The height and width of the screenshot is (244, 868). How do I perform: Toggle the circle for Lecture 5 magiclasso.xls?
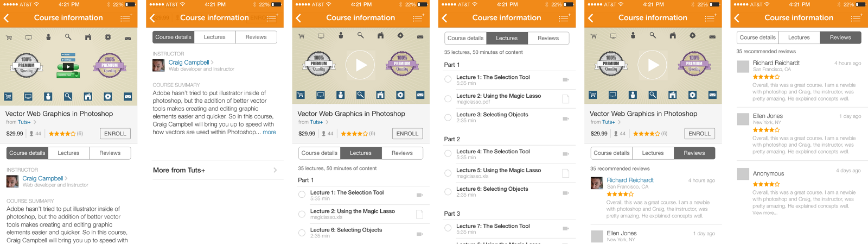[x=448, y=173]
